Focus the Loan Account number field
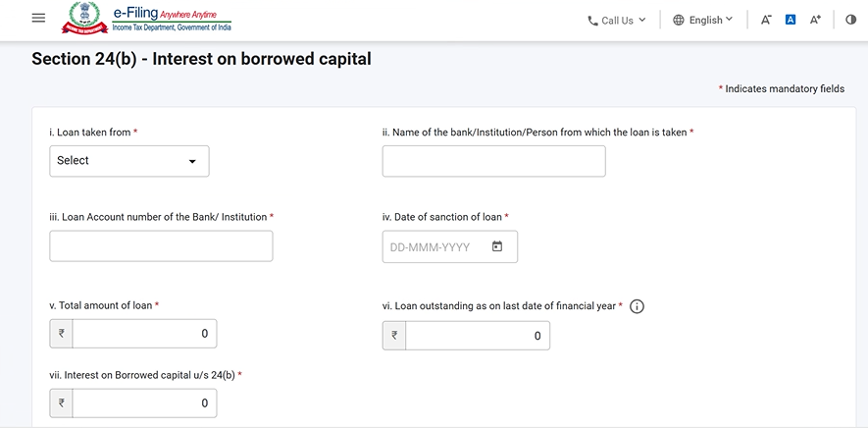 [161, 246]
